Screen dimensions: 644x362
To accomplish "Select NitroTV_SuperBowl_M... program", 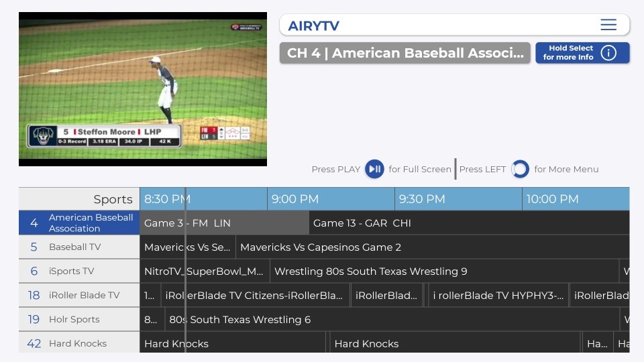I will click(205, 271).
